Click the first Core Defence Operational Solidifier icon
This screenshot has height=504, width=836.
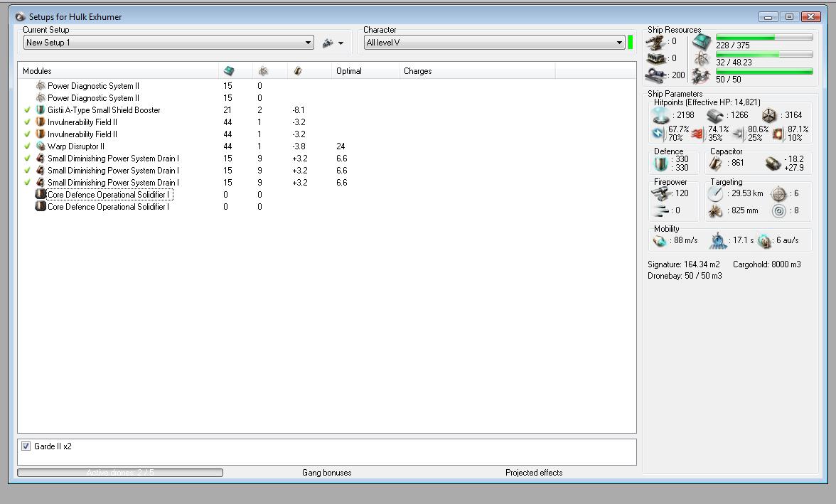coord(41,194)
